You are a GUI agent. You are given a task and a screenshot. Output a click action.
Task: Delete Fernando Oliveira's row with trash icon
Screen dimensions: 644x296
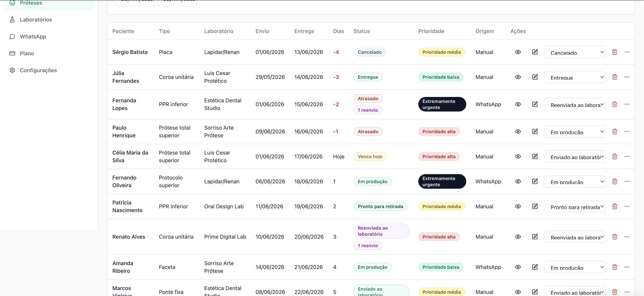(x=615, y=181)
